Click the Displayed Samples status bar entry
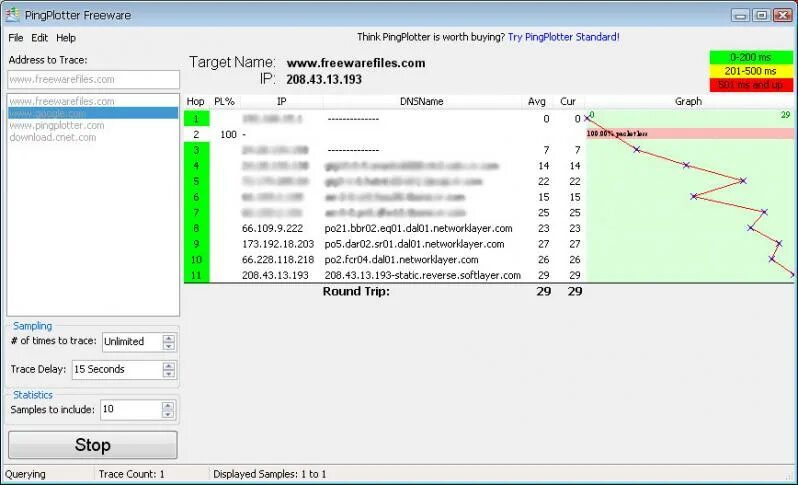 pos(270,474)
